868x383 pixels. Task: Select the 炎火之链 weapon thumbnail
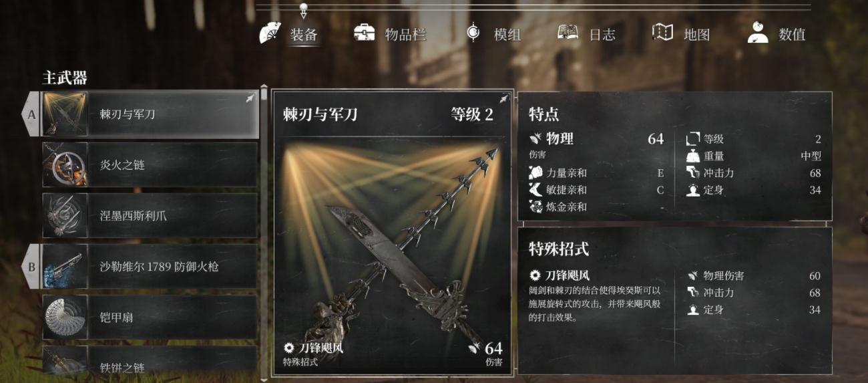(x=65, y=165)
